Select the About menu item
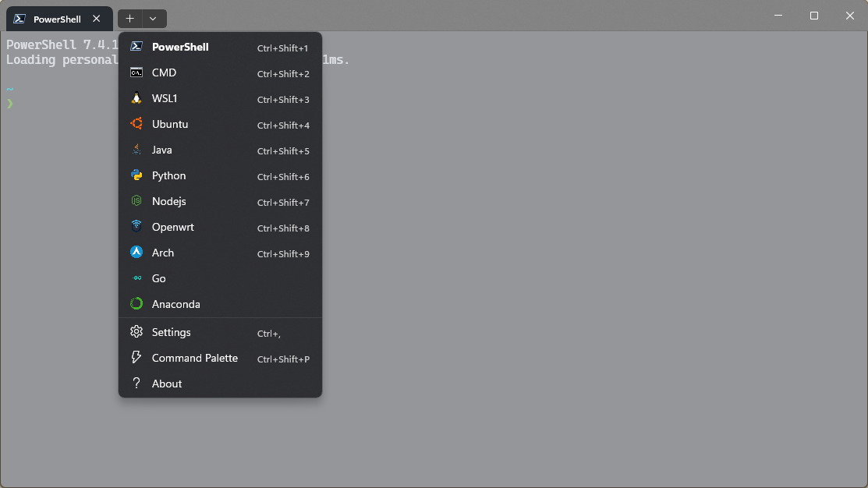This screenshot has width=868, height=488. coord(167,384)
